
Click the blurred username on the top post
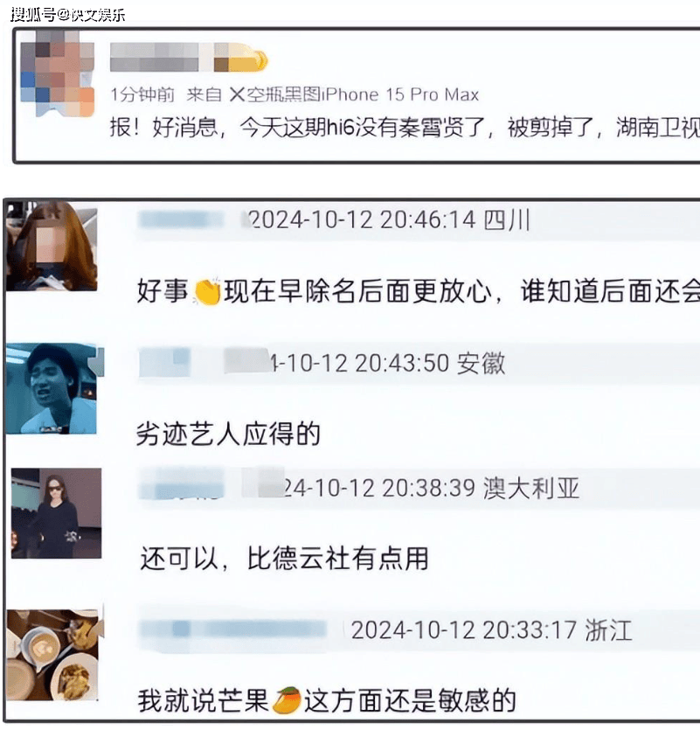tap(160, 58)
